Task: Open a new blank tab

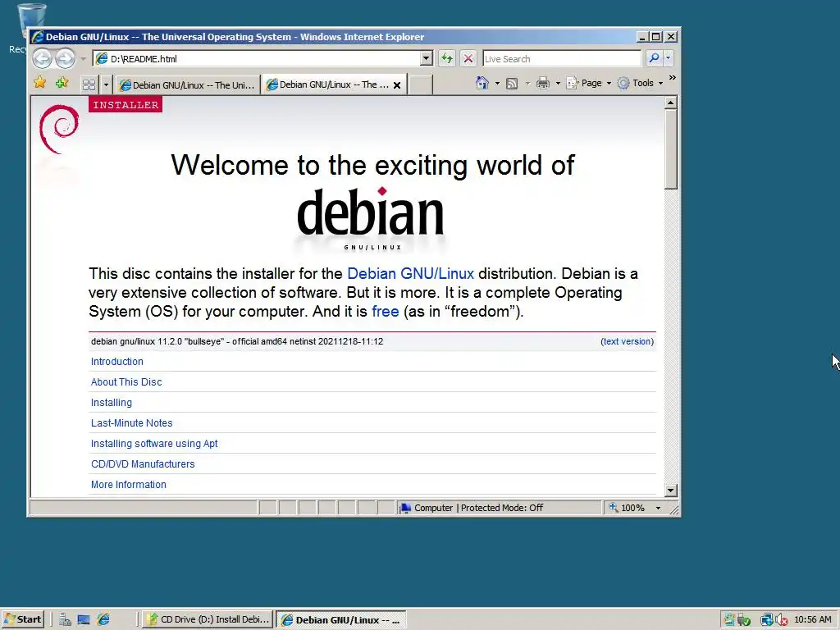Action: [x=421, y=84]
